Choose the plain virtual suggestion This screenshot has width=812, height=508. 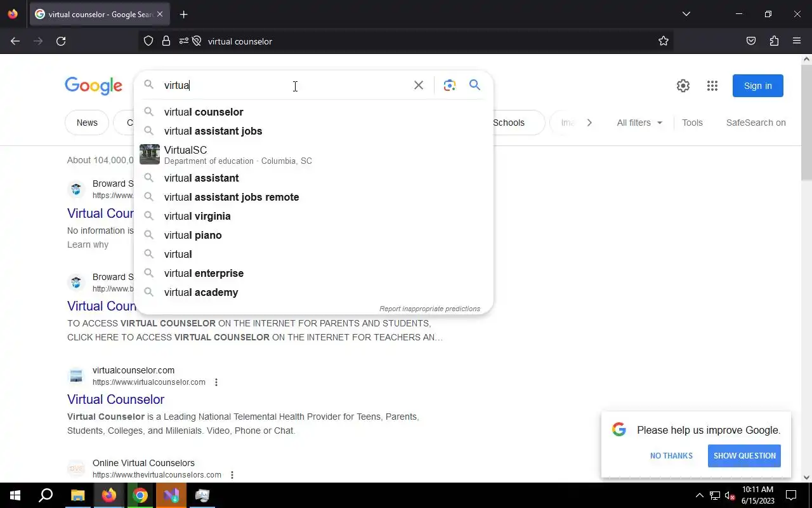(x=313, y=254)
